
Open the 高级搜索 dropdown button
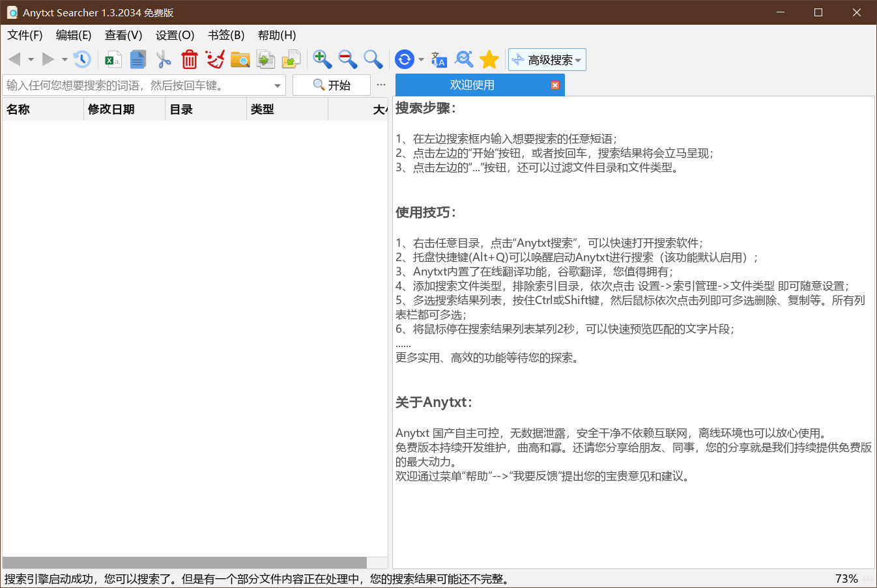(547, 59)
